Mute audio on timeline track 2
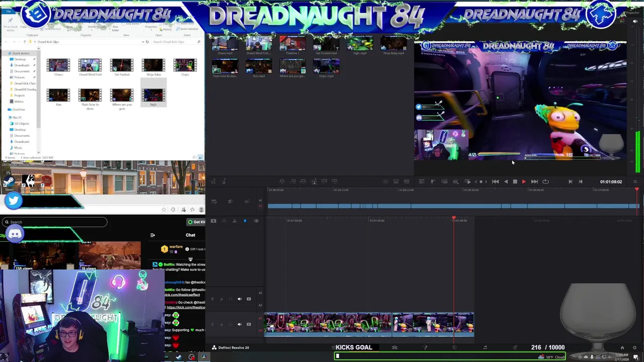Screen dimensions: 644x362 (239, 299)
